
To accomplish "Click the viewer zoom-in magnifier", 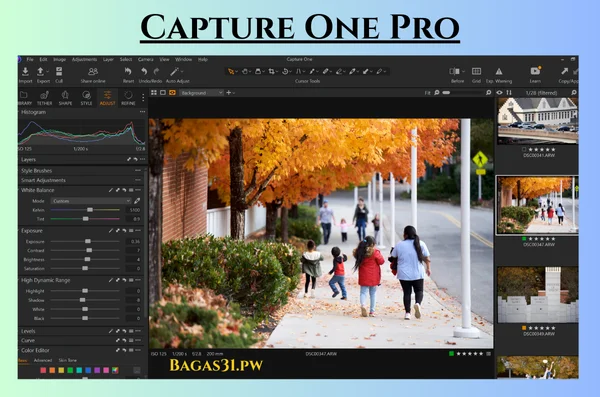I will pyautogui.click(x=488, y=92).
